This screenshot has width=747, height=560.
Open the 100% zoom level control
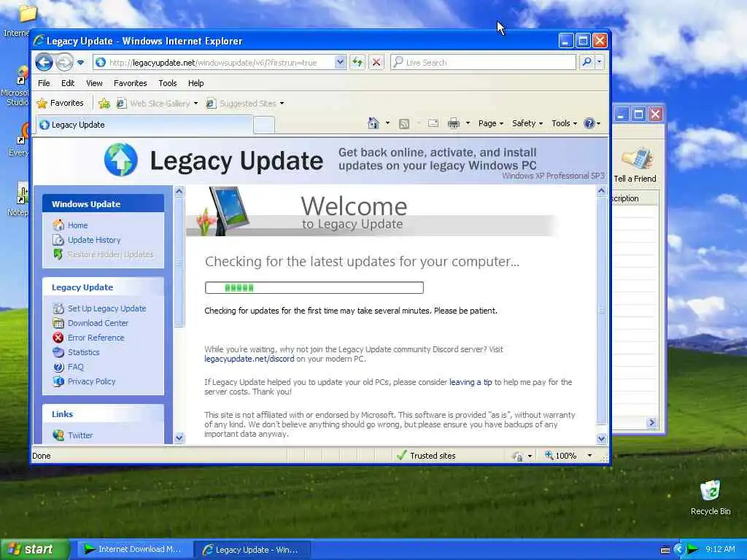point(568,456)
